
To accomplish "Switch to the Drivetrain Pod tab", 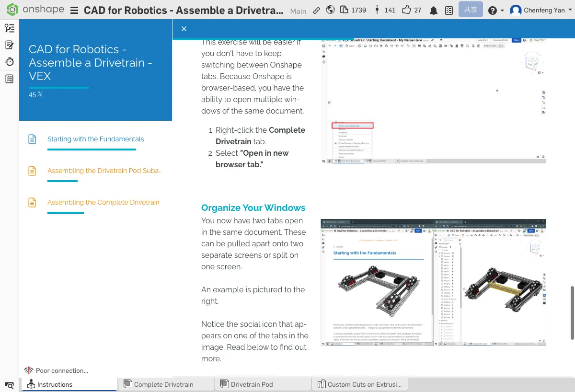I will click(x=252, y=384).
